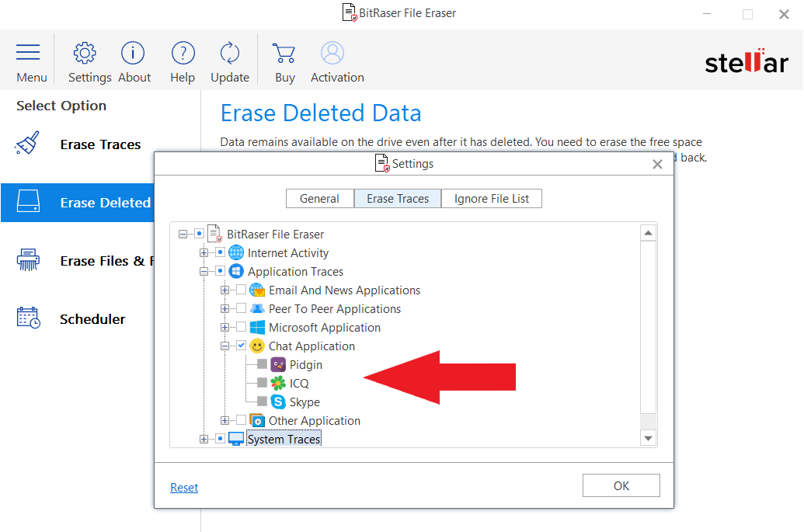Viewport: 804px width, 532px height.
Task: Enable the Other Application checkbox
Action: point(241,420)
